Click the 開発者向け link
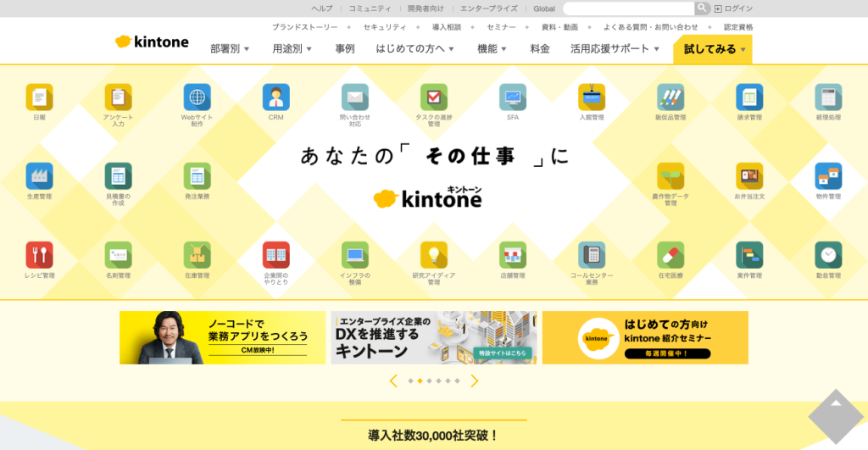 point(426,8)
